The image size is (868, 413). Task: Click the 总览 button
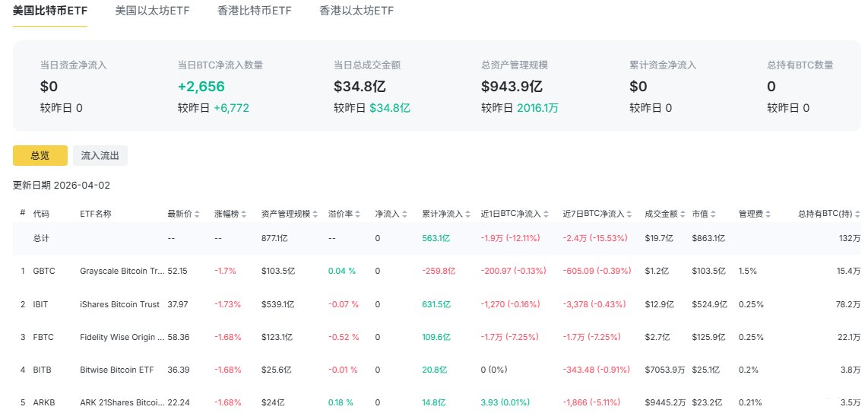pyautogui.click(x=40, y=156)
